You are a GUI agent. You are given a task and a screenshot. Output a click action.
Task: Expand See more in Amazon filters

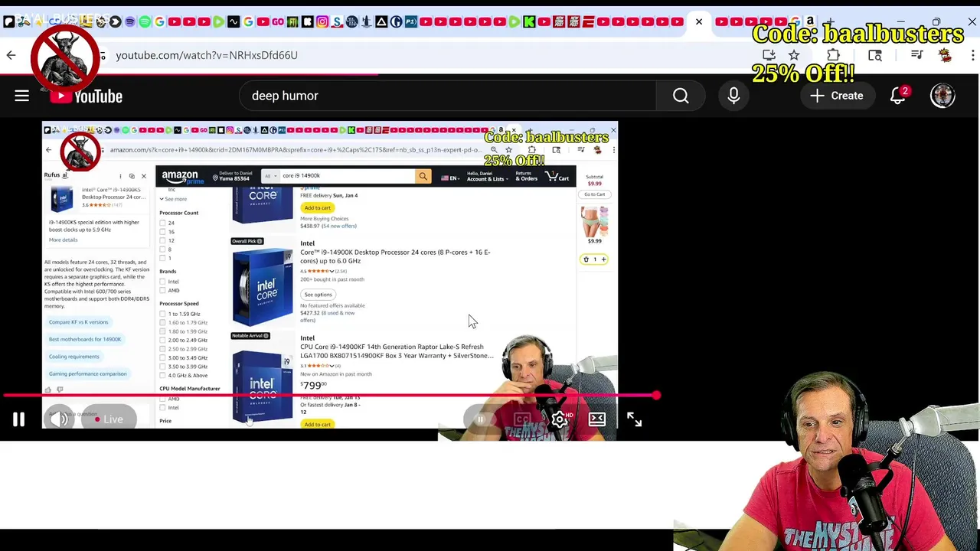click(x=173, y=199)
